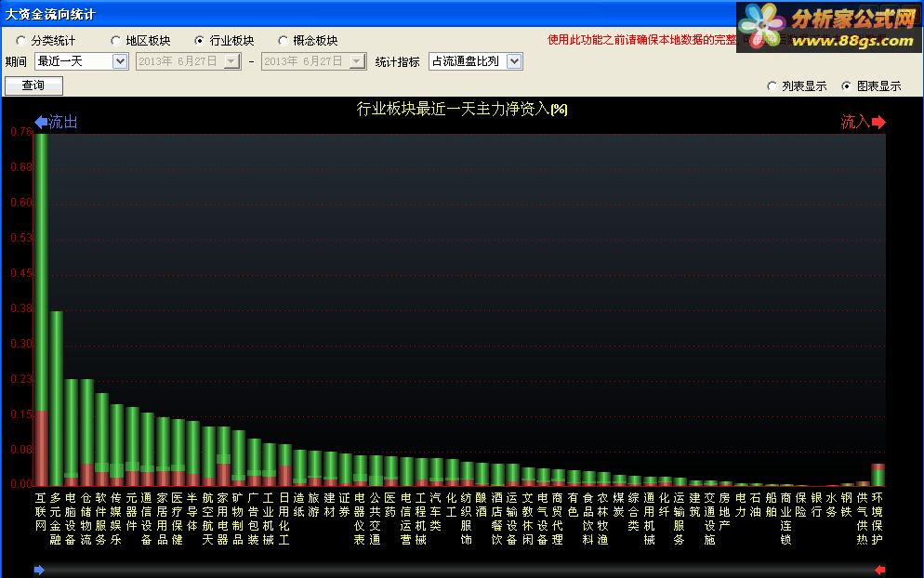Click the red arrow on bottom scrollbar

(880, 570)
